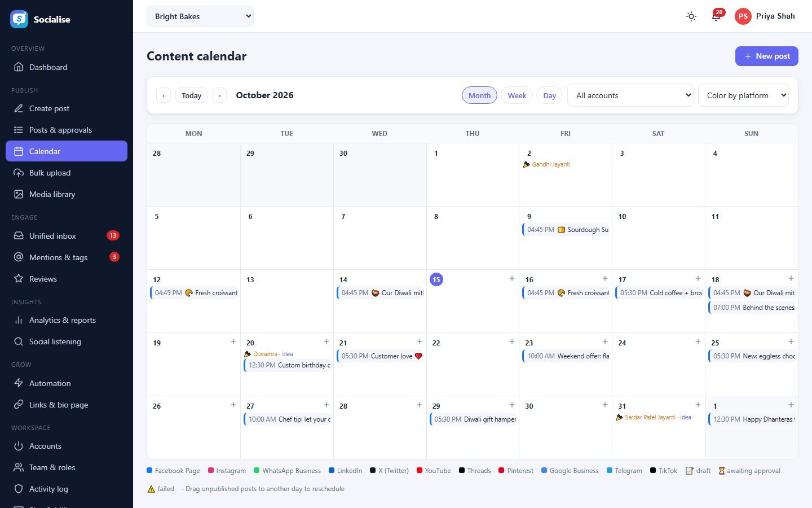Open the Bright Bakes workspace dropdown
Image resolution: width=812 pixels, height=508 pixels.
pos(200,16)
